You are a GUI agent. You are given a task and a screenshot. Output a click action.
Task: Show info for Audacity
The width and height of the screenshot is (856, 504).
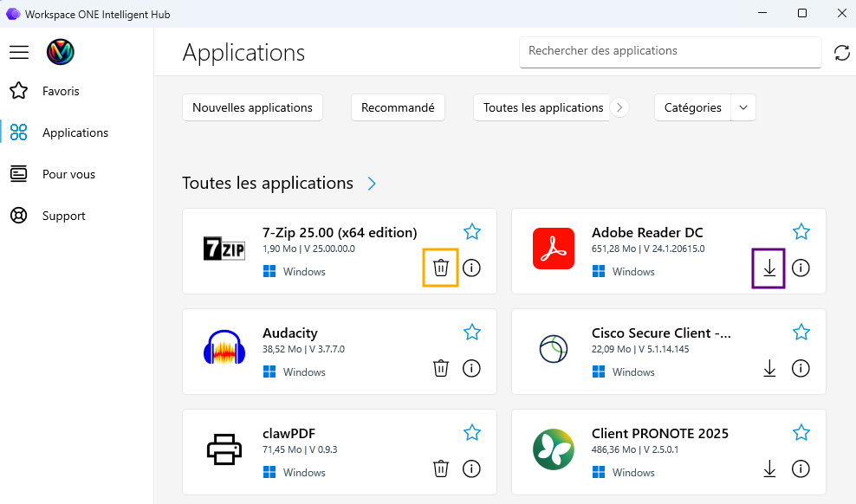pos(471,368)
